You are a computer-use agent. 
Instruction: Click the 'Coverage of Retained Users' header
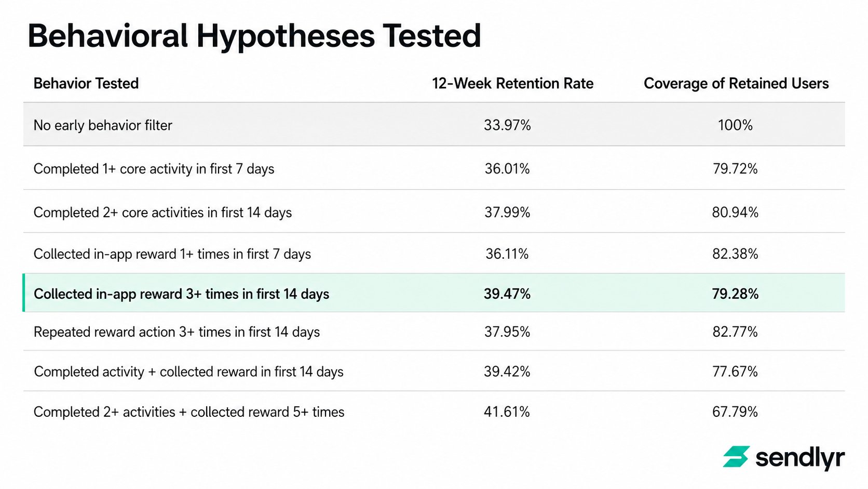coord(736,84)
